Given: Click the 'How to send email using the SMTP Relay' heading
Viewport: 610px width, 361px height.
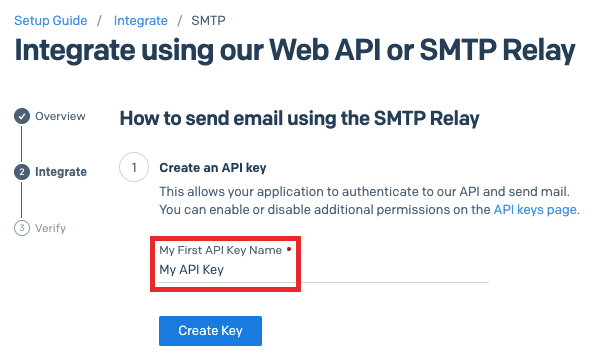Looking at the screenshot, I should tap(300, 118).
